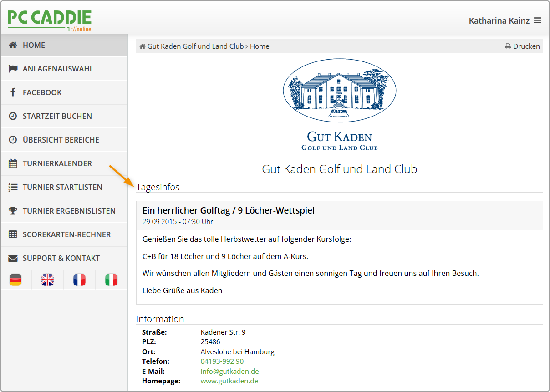Click the 'E-Mail:' label
The image size is (550, 392).
click(x=153, y=371)
